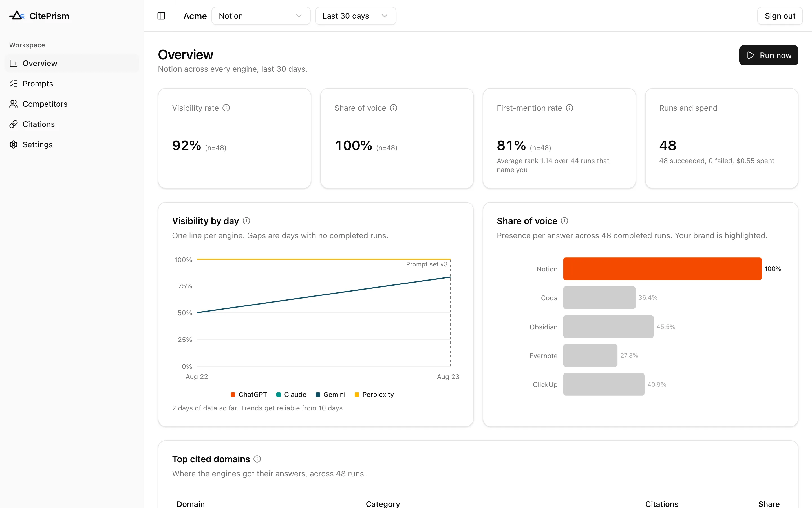Screen dimensions: 812x508
Task: Click the CitePrism brand name
Action: point(49,16)
